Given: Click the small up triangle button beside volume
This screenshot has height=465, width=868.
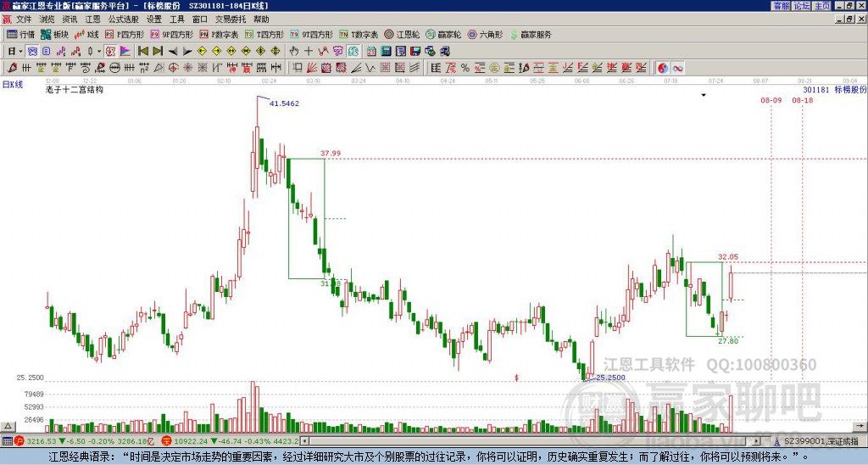Looking at the screenshot, I should click(x=7, y=427).
